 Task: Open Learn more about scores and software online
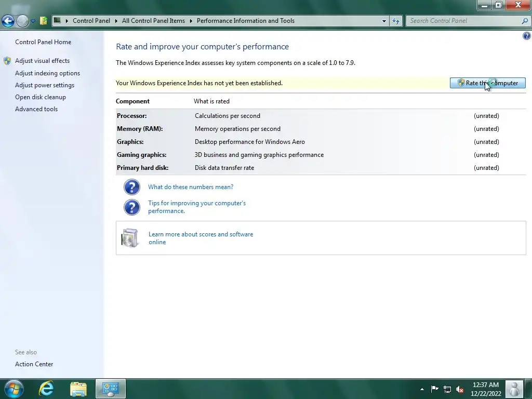(x=201, y=238)
